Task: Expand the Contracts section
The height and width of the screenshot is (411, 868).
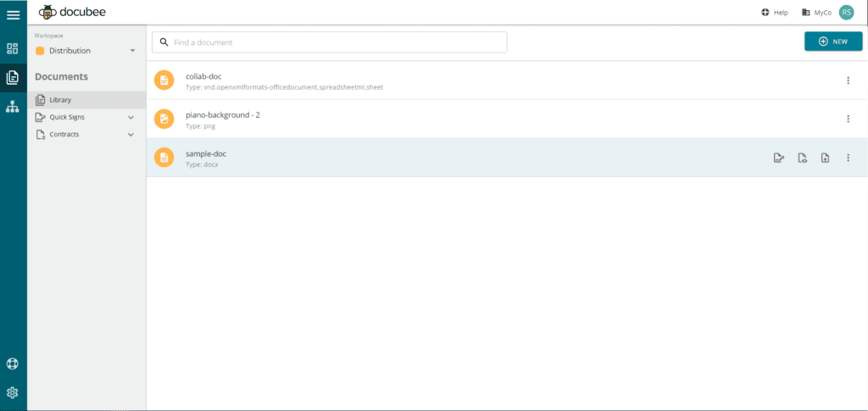Action: [131, 135]
